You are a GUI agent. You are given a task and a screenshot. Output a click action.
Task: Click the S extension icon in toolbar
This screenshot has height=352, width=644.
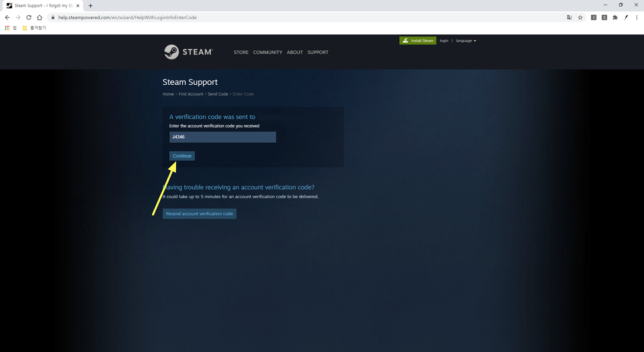pos(604,18)
